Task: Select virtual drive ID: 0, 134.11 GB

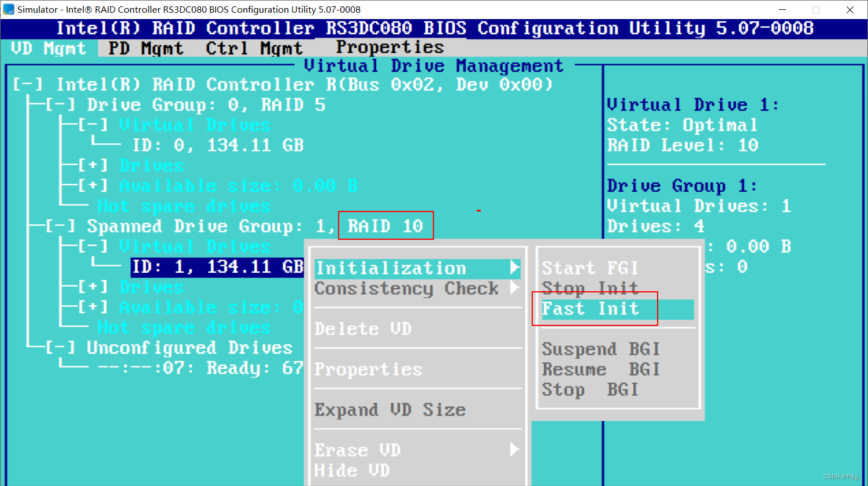Action: click(218, 145)
